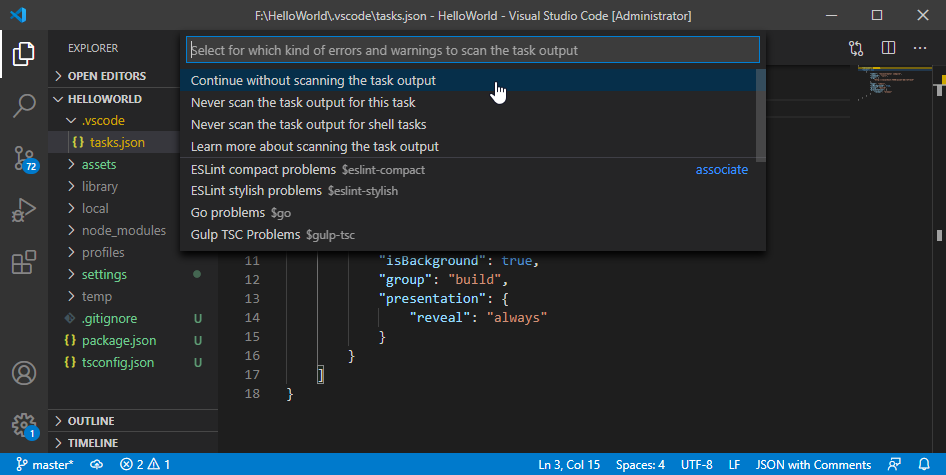Open the Explorer view in activity bar
The width and height of the screenshot is (946, 475).
[x=24, y=54]
